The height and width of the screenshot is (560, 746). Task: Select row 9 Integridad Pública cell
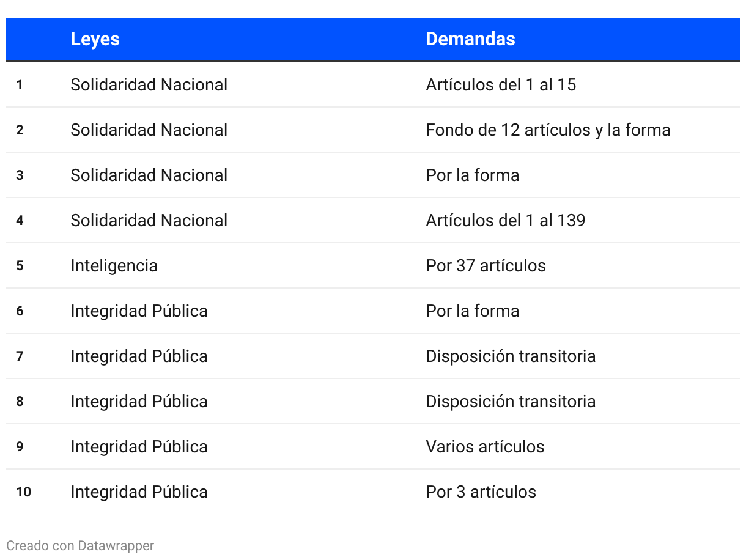[139, 446]
